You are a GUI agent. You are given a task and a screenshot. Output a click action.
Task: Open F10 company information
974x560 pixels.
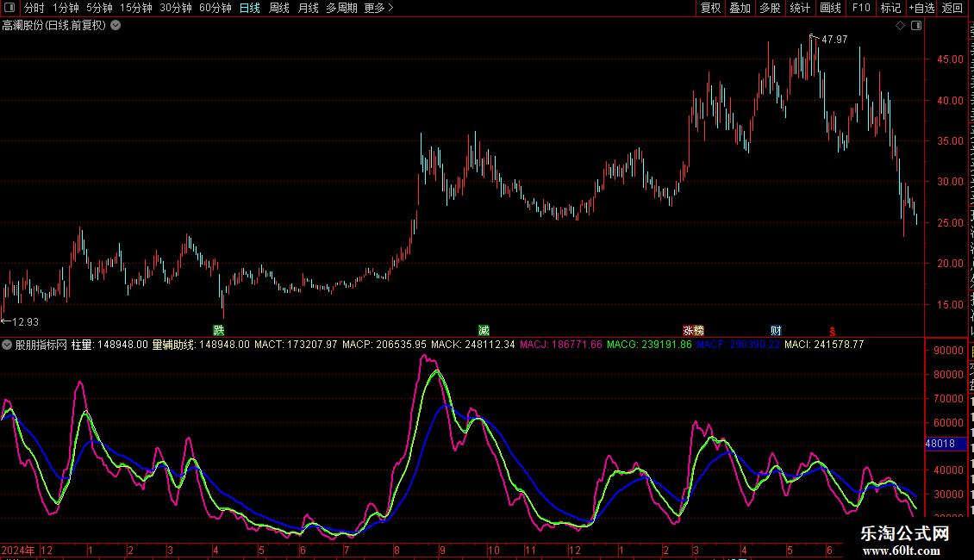click(x=861, y=8)
